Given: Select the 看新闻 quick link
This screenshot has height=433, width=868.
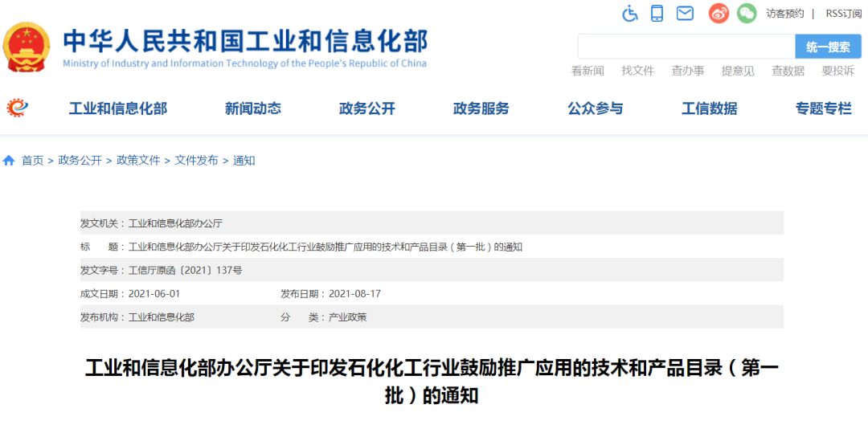Looking at the screenshot, I should click(x=588, y=71).
